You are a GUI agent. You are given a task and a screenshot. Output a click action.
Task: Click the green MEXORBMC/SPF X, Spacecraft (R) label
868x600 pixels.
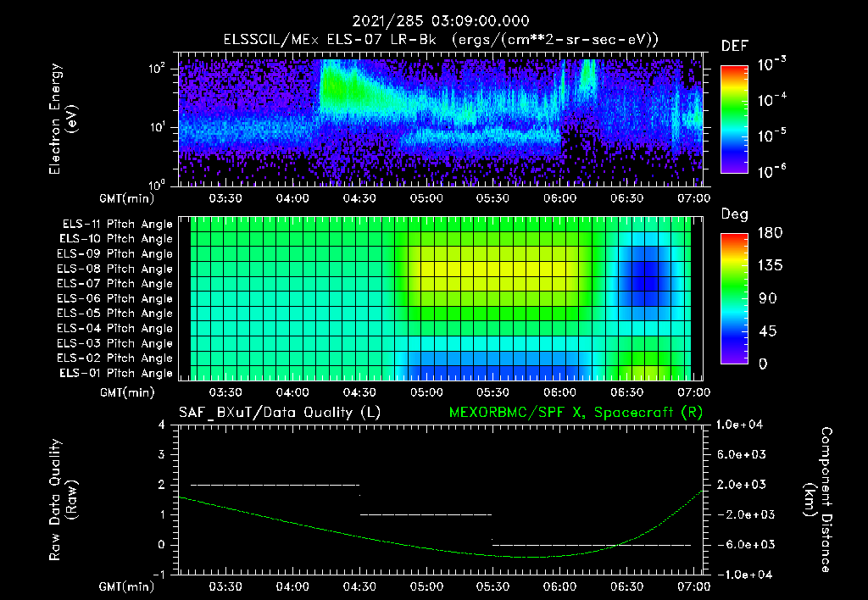(x=576, y=413)
